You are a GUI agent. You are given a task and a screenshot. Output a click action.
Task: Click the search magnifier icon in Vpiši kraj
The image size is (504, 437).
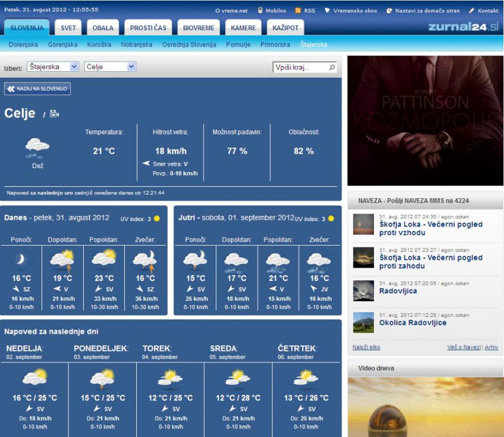(x=332, y=67)
